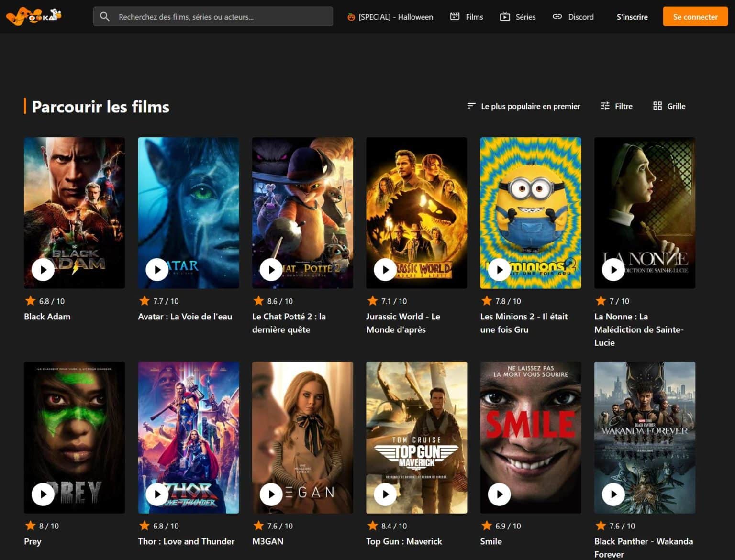Click the S'inscrire link
The image size is (735, 560).
(x=632, y=17)
